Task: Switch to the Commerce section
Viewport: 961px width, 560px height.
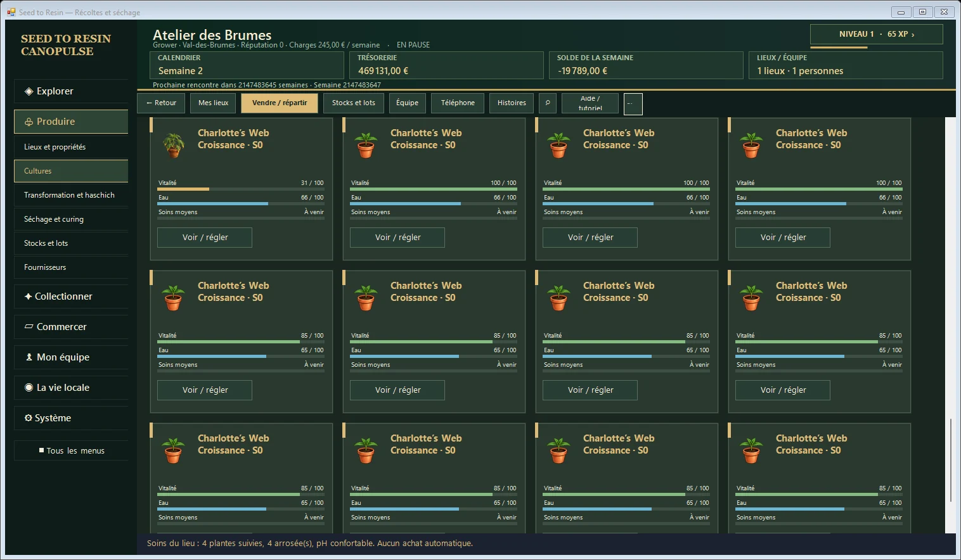Action: tap(71, 327)
